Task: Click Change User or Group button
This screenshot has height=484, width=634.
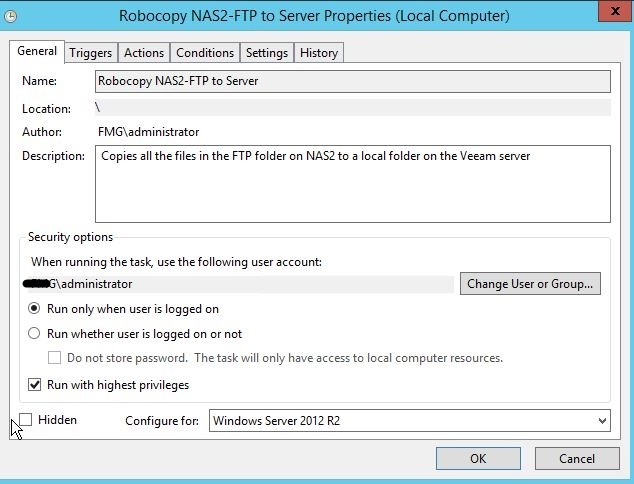Action: (x=530, y=283)
